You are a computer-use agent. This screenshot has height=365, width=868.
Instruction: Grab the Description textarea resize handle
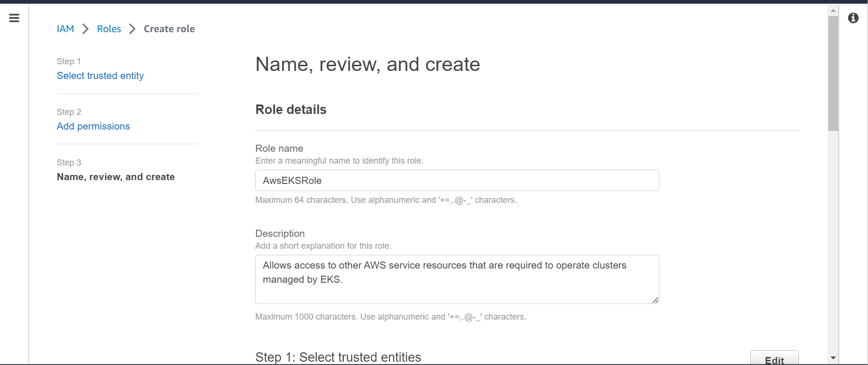[655, 300]
